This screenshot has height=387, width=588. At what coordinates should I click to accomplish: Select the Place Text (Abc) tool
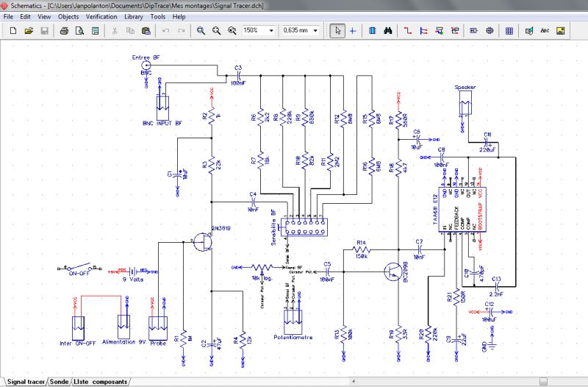click(545, 31)
